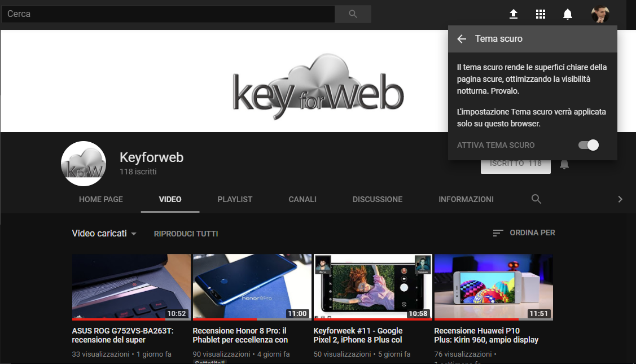Toggle the Attiva tema scuro switch
This screenshot has width=636, height=364.
point(588,145)
